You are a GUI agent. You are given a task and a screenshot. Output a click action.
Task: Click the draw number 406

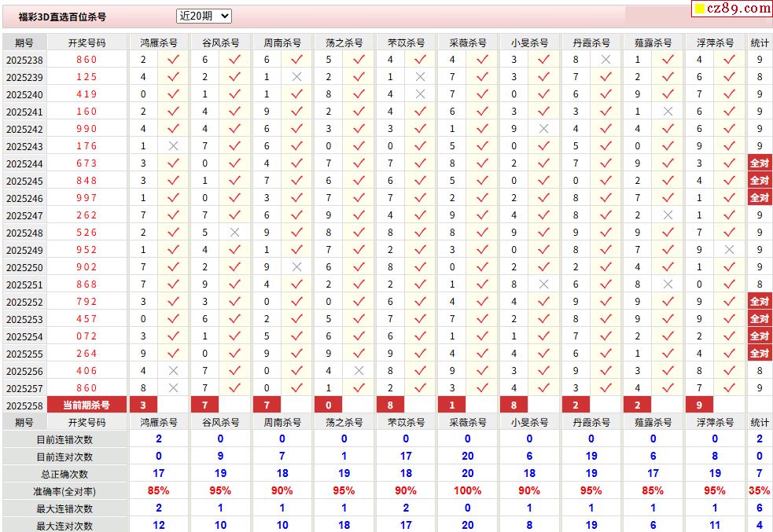87,371
